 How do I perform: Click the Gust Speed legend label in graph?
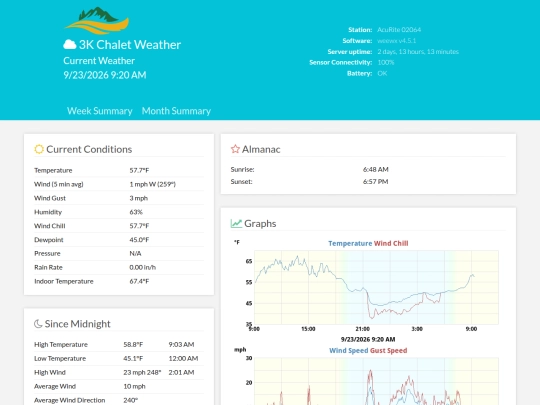[388, 351]
